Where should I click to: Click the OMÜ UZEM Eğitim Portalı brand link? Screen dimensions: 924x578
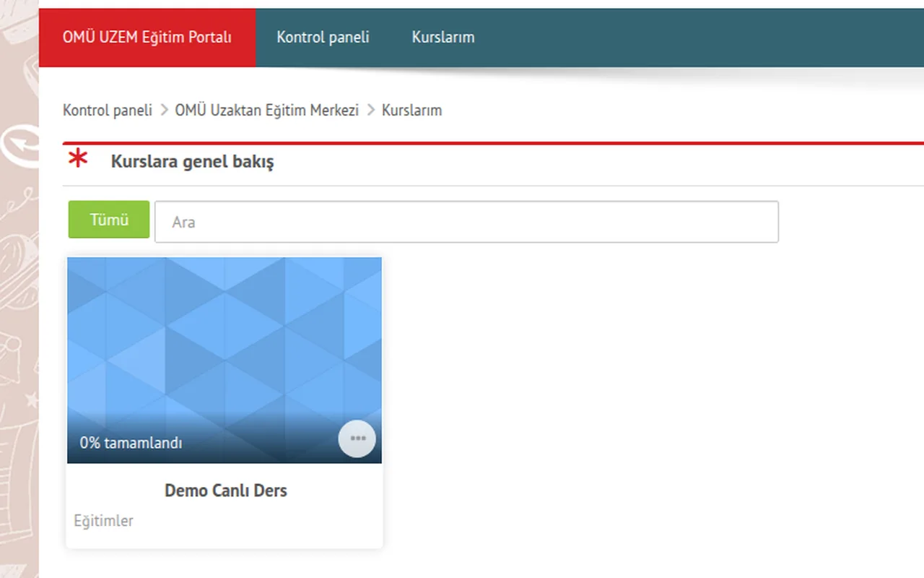tap(147, 38)
